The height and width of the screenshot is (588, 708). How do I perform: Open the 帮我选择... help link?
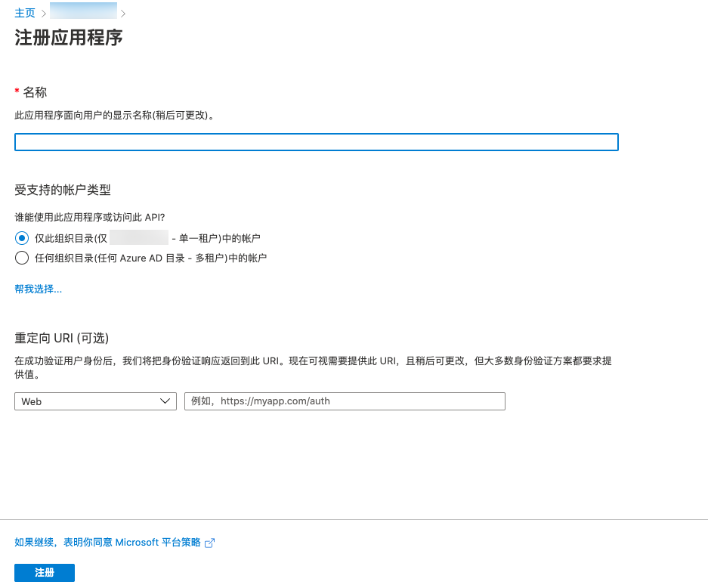click(38, 289)
